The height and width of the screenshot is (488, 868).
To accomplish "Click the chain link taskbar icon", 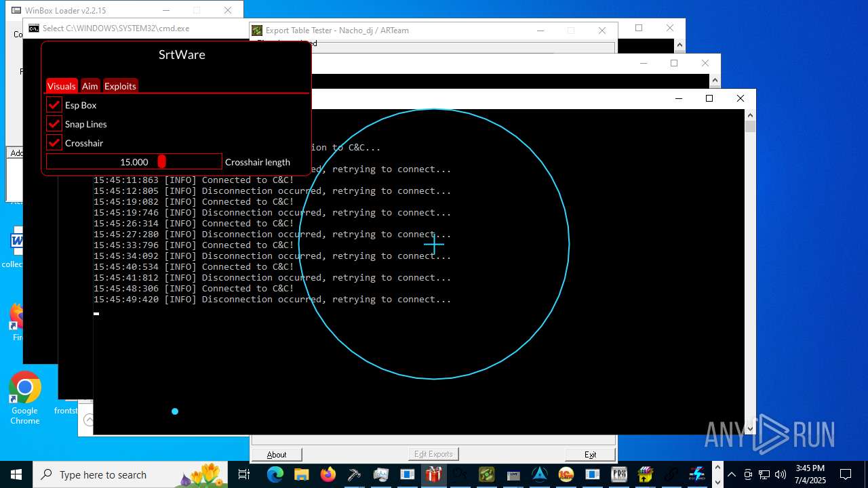I will click(x=671, y=474).
